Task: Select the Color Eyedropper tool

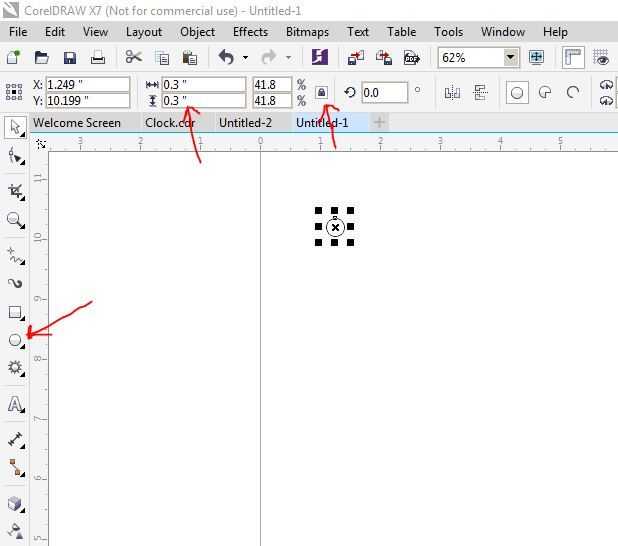Action: (15, 531)
